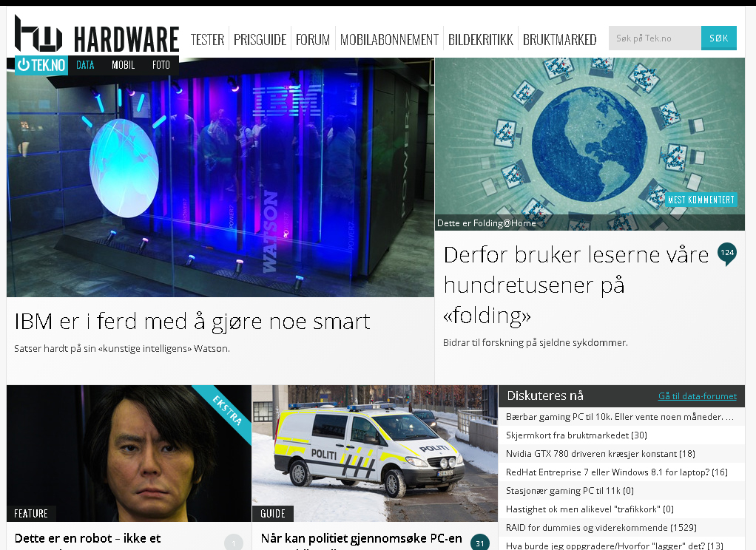756x550 pixels.
Task: Open Mobilabonnement in the top navigation
Action: [x=389, y=39]
